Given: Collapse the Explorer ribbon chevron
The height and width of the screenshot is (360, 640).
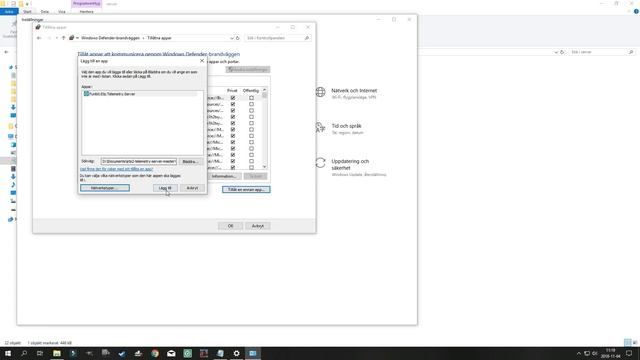Looking at the screenshot, I should [x=629, y=11].
